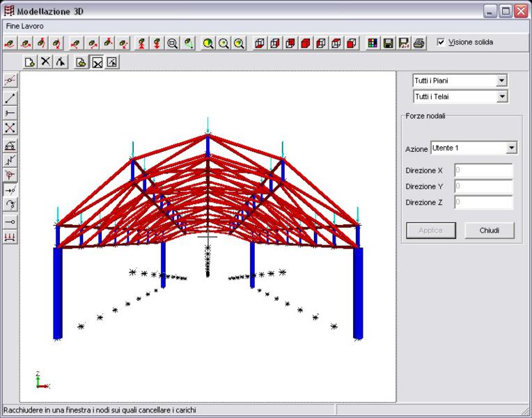This screenshot has height=418, width=532.
Task: Select the line/beam drawing tool
Action: click(x=10, y=98)
